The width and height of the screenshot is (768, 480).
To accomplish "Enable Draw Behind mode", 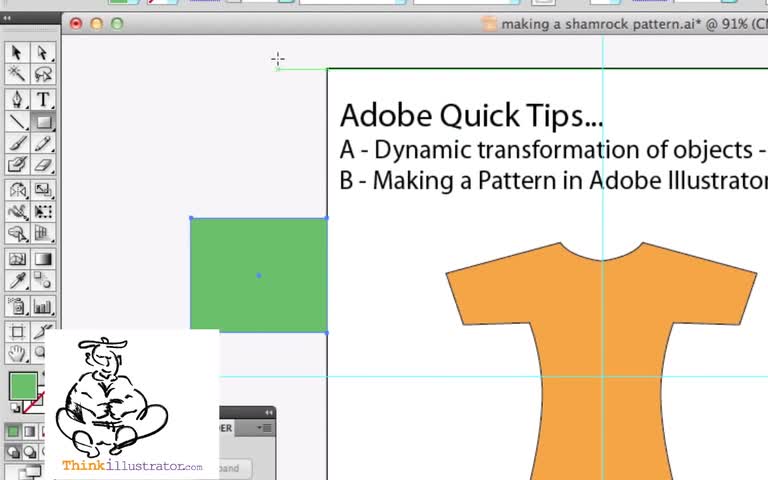I will (x=29, y=452).
